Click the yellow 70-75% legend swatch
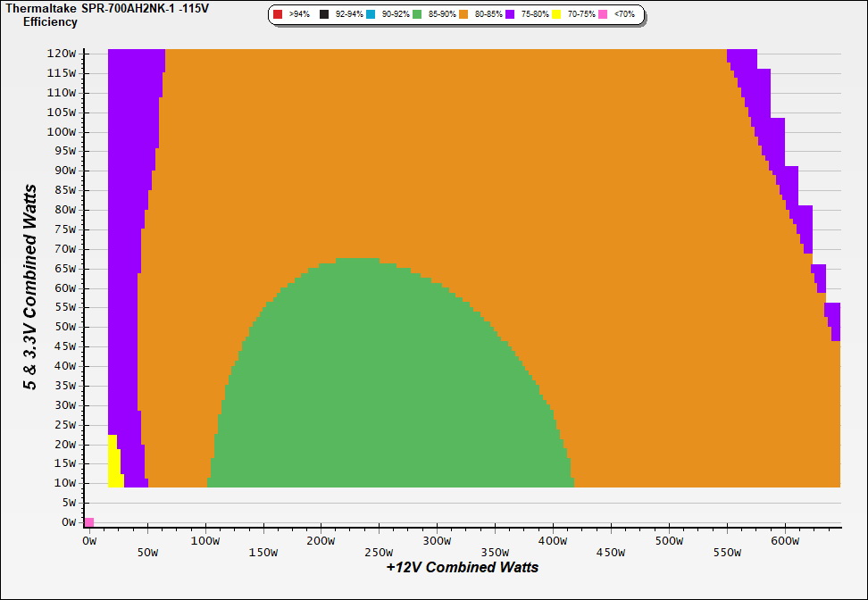868x600 pixels. pos(556,15)
